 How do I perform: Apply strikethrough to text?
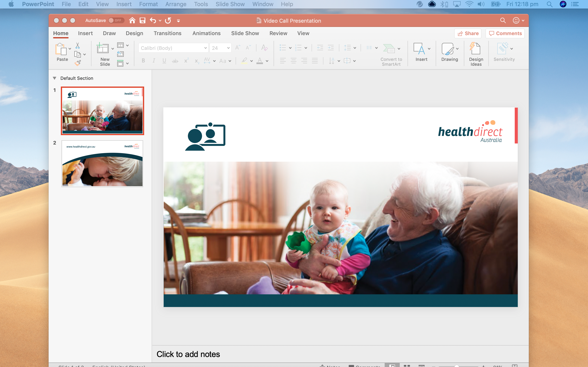pyautogui.click(x=175, y=61)
